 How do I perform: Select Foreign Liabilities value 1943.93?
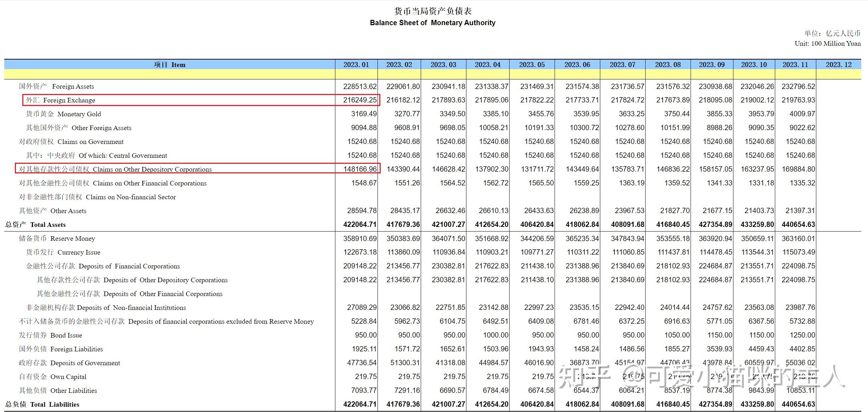541,349
